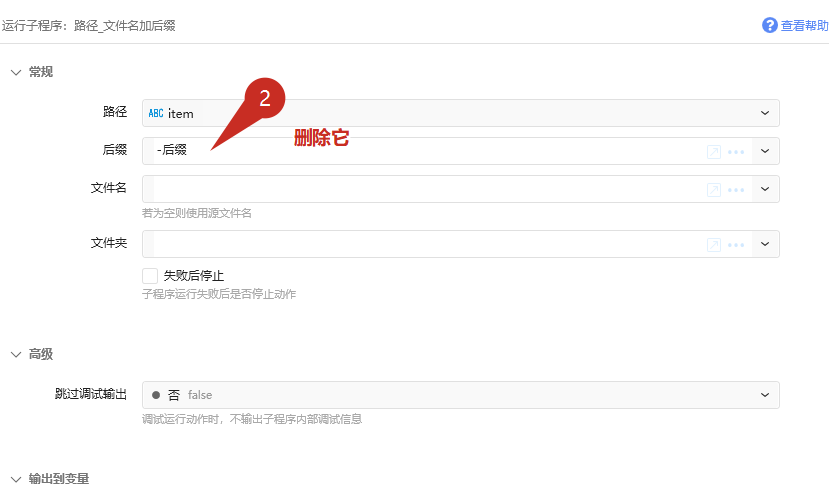
Task: Enable the 失败后停止 checkbox
Action: (150, 276)
